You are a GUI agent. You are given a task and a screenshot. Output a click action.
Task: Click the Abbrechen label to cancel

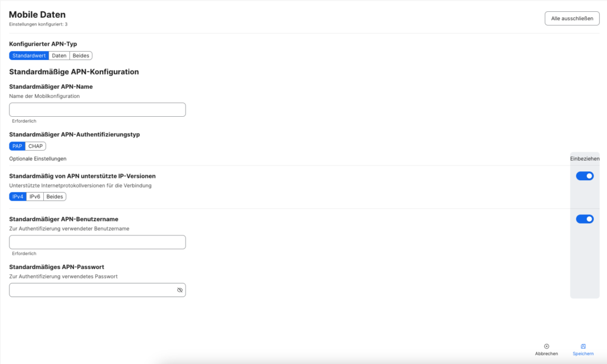[x=547, y=354]
